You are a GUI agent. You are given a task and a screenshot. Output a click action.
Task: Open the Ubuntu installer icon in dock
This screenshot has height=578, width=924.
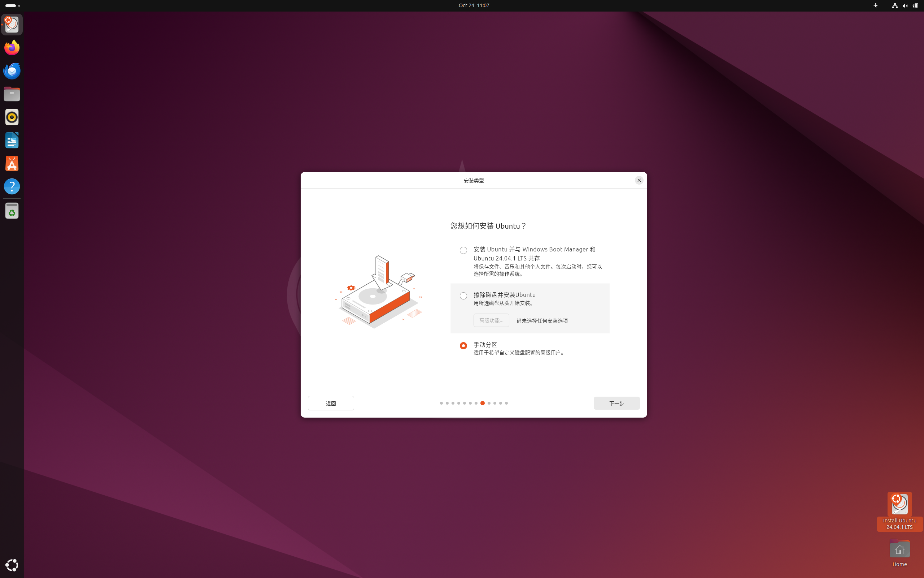coord(12,25)
